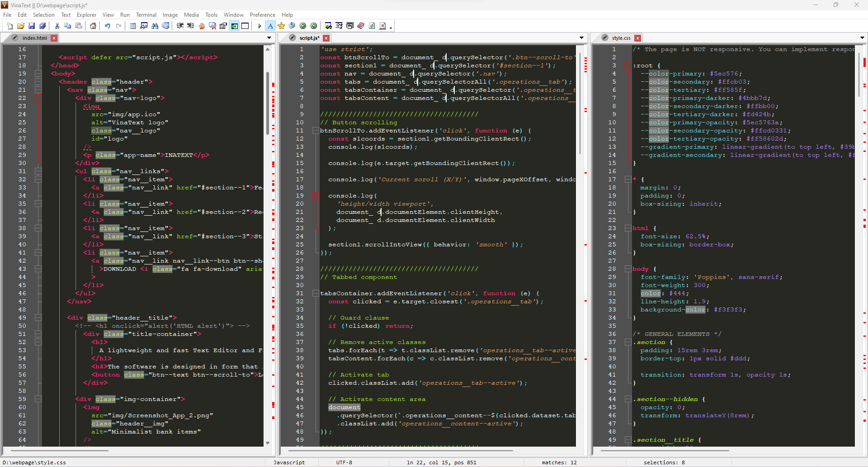Collapse the tabsContainer listener fold at line 31
This screenshot has height=467, width=868.
click(x=316, y=293)
